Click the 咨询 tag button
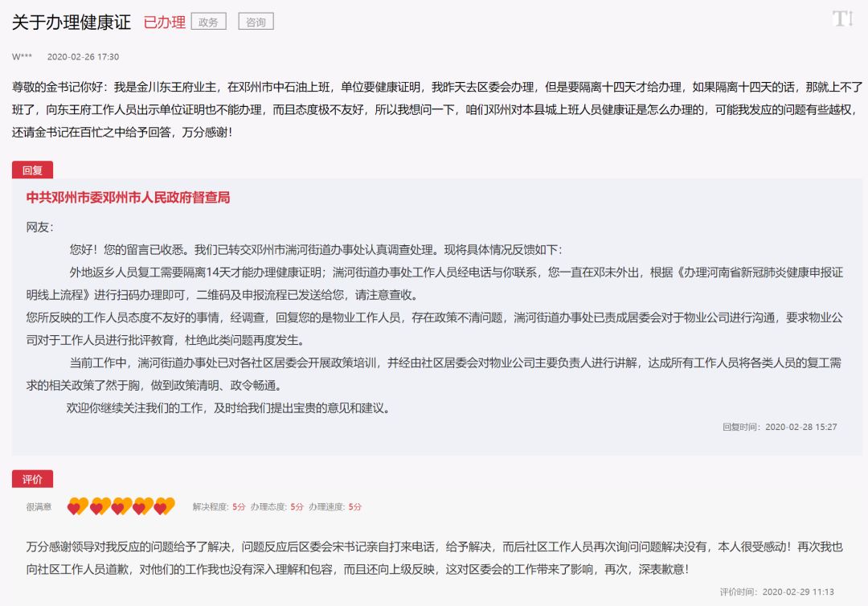 click(256, 22)
